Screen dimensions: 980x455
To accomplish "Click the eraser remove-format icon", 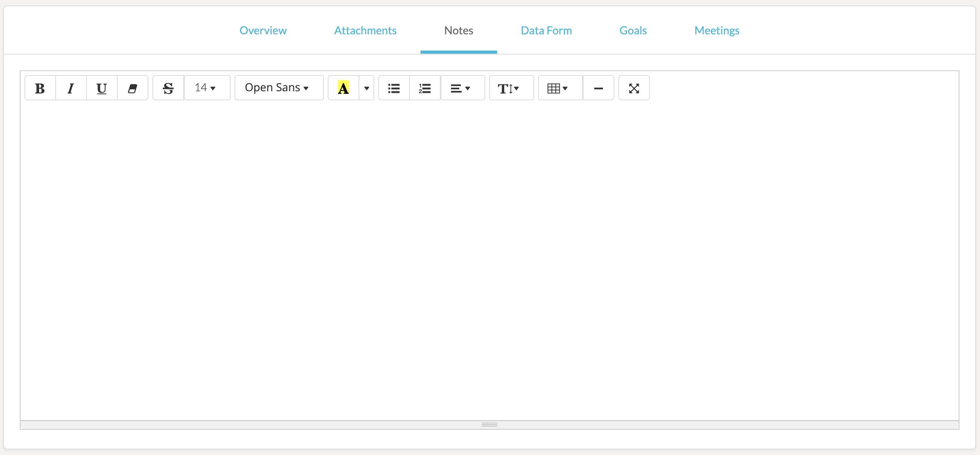I will point(132,88).
